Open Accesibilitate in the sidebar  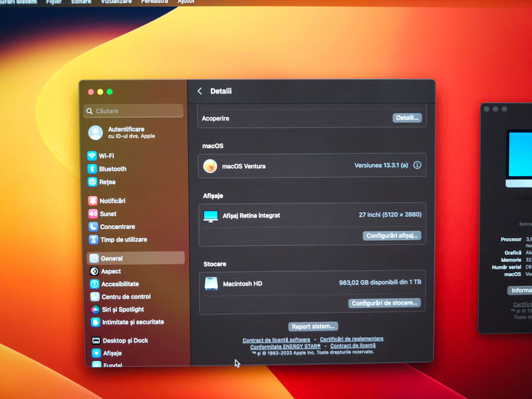[114, 284]
